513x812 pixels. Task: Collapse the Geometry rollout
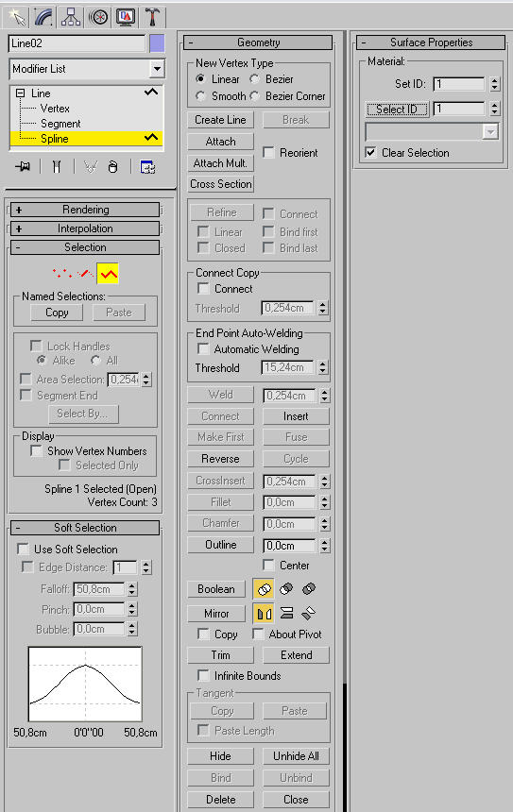(x=258, y=42)
